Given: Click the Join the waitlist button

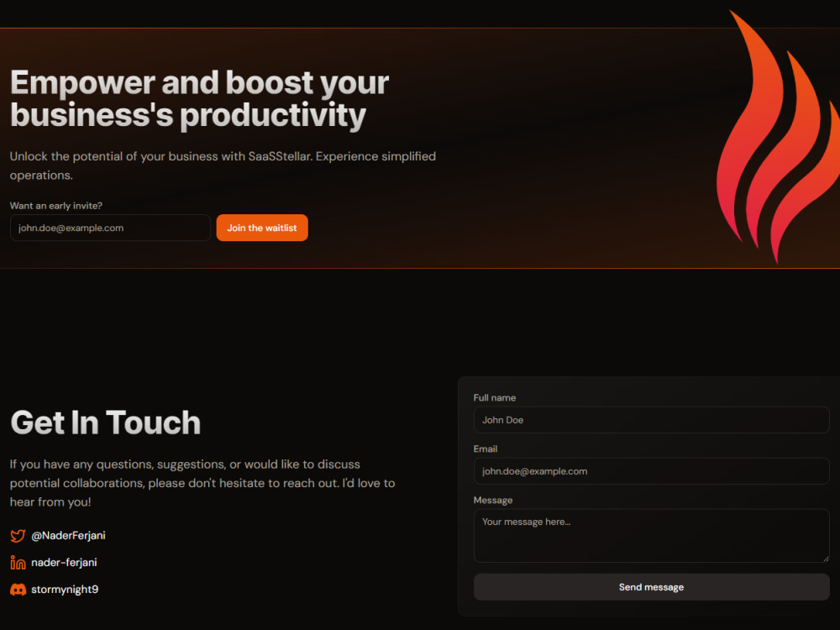Looking at the screenshot, I should click(262, 228).
